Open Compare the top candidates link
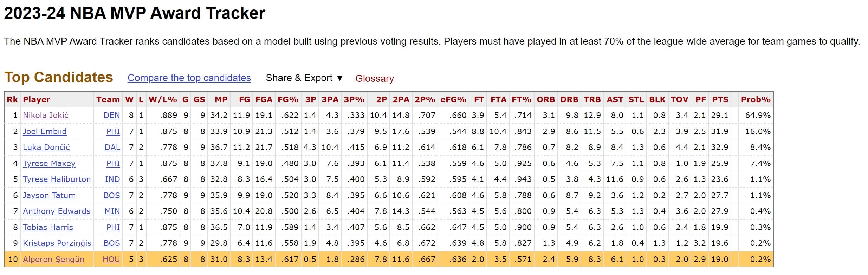The height and width of the screenshot is (275, 868). (x=189, y=78)
